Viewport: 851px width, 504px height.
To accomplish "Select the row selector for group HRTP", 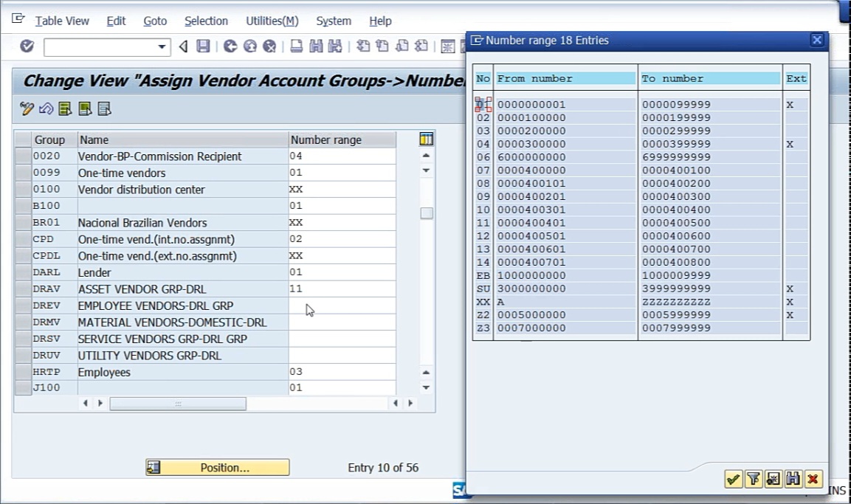I will pos(23,372).
